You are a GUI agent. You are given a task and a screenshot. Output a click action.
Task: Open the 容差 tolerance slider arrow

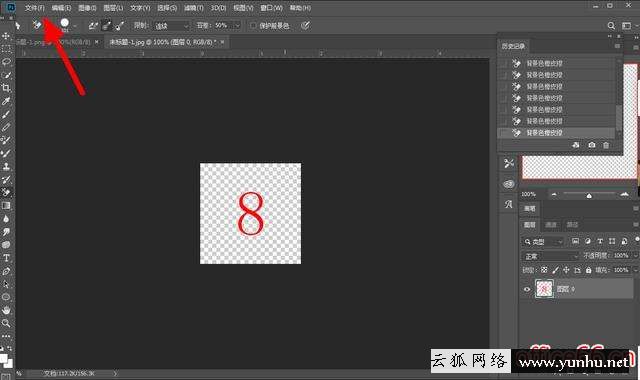[238, 26]
